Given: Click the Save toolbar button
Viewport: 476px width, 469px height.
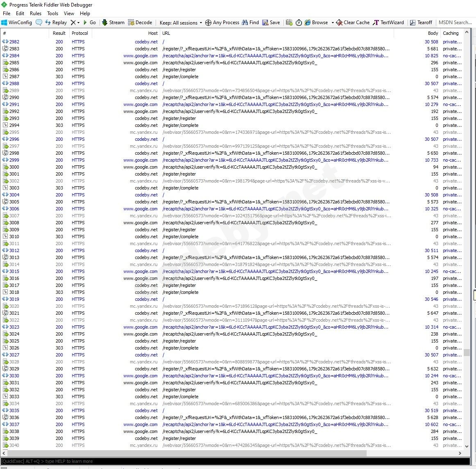Looking at the screenshot, I should pos(271,23).
